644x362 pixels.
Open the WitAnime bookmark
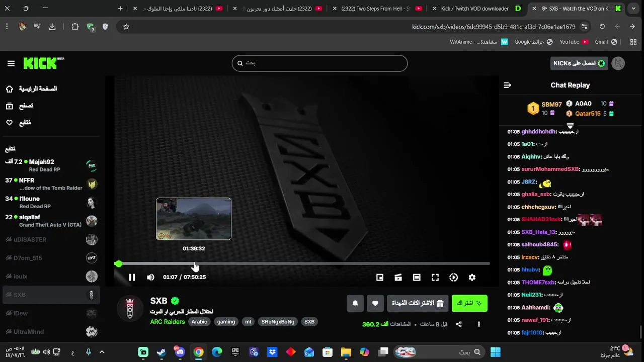pyautogui.click(x=479, y=42)
